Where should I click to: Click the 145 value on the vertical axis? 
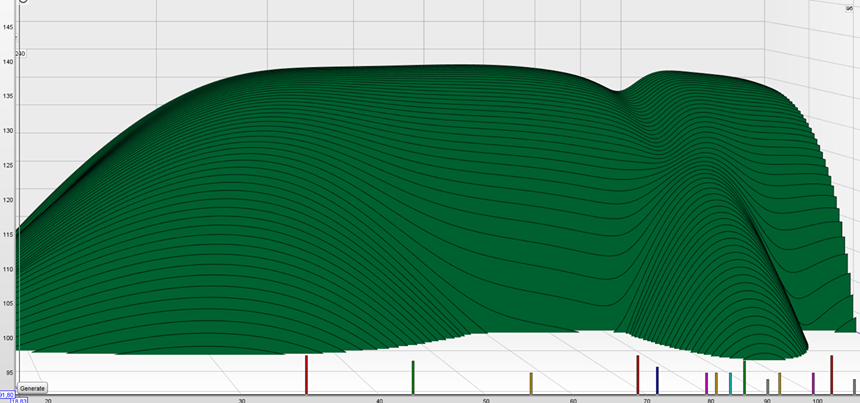(x=8, y=27)
